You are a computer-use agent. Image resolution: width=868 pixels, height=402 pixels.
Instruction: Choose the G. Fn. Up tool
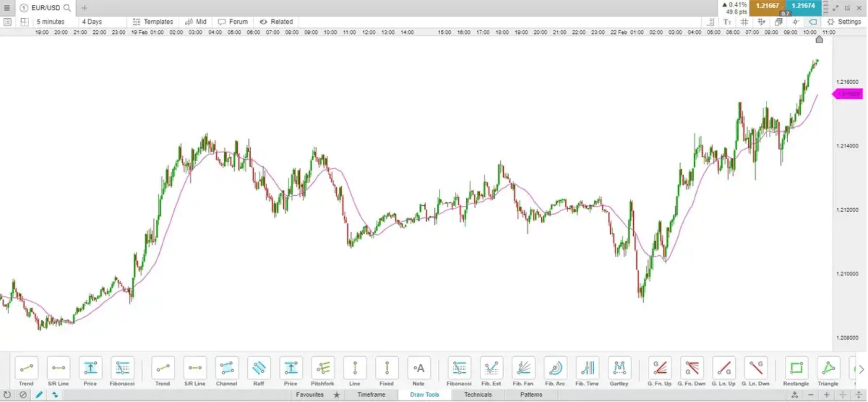click(659, 369)
